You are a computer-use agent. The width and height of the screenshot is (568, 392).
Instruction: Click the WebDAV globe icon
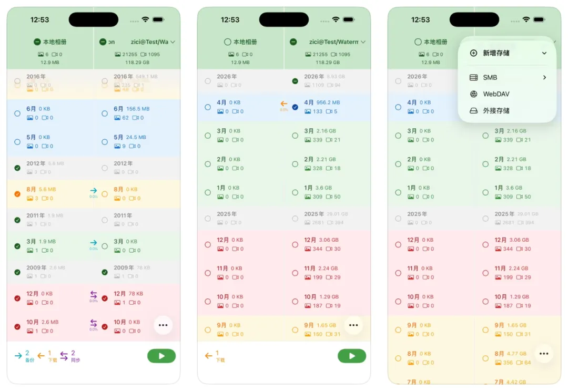[473, 94]
